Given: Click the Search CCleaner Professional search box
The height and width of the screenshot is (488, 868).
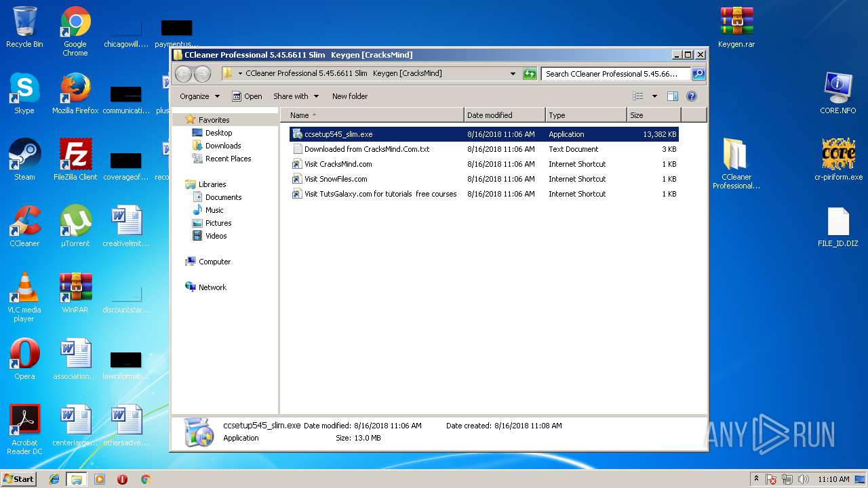Looking at the screenshot, I should coord(616,74).
